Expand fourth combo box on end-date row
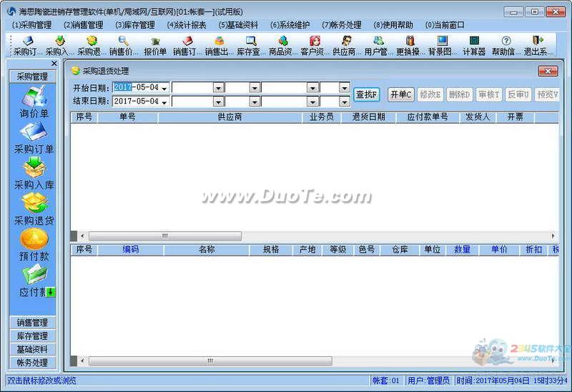This screenshot has height=392, width=572. coord(344,102)
